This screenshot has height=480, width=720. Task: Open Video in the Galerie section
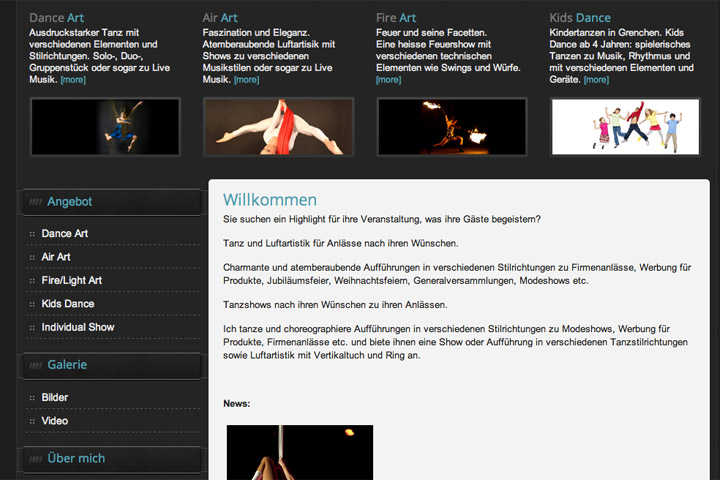(x=55, y=421)
